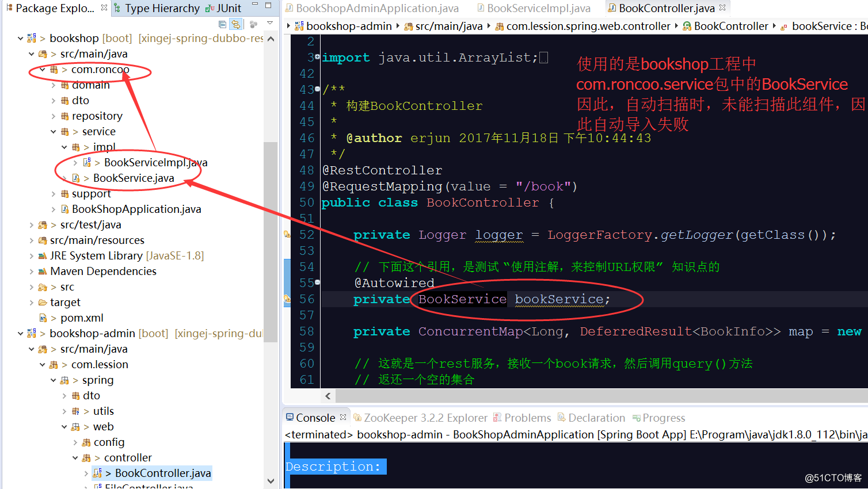Viewport: 868px width, 489px height.
Task: Collapse the impl package
Action: 64,147
